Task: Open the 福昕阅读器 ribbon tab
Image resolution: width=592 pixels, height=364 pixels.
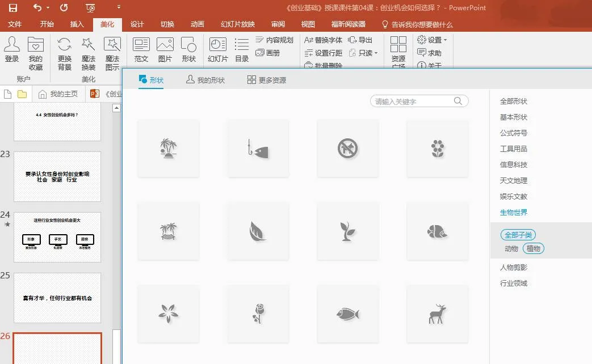Action: tap(348, 24)
